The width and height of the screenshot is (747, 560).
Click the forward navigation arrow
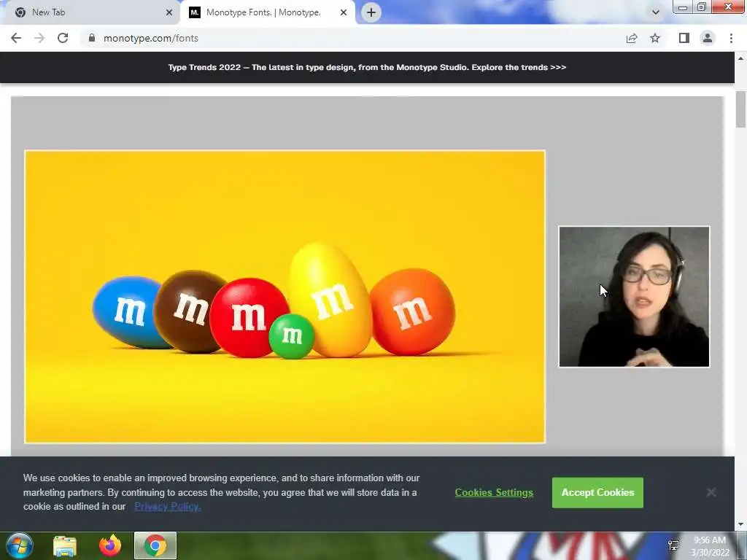39,38
